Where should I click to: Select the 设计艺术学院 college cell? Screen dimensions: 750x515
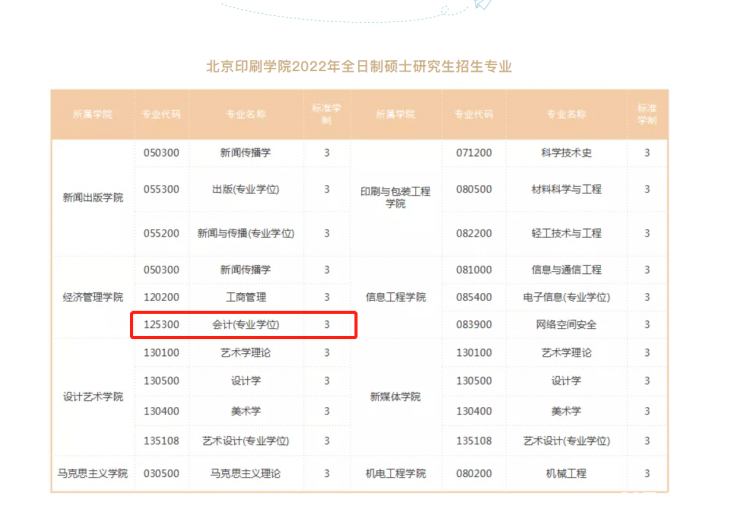[x=93, y=396]
